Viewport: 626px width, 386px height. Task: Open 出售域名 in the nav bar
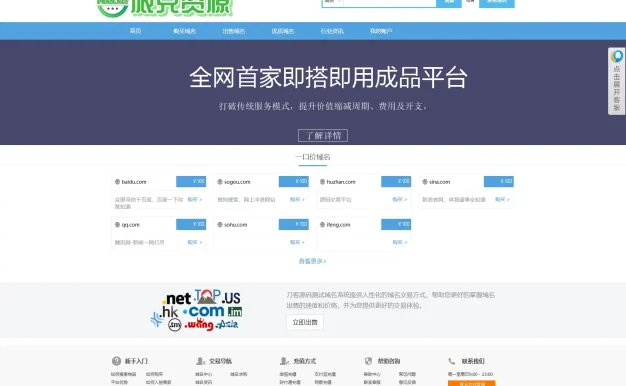tap(234, 31)
